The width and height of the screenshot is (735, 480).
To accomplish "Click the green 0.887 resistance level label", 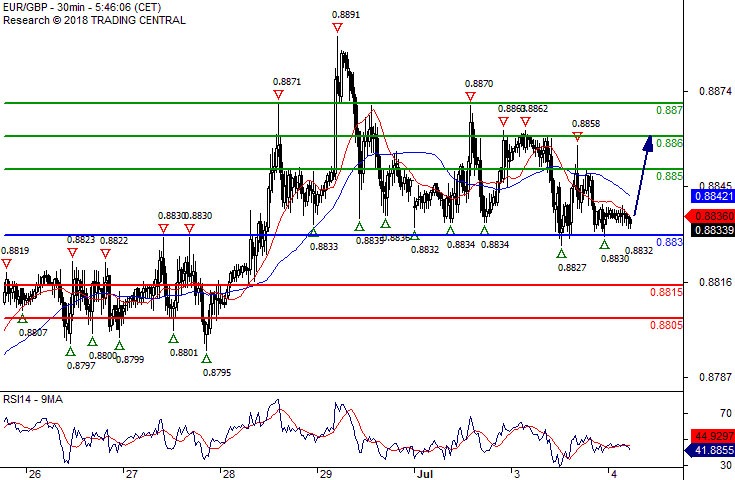I will [669, 110].
